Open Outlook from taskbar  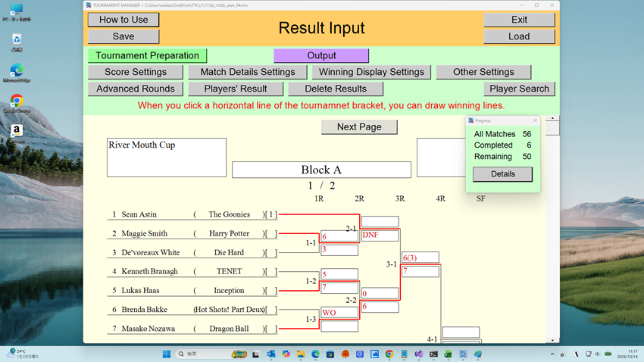271,354
